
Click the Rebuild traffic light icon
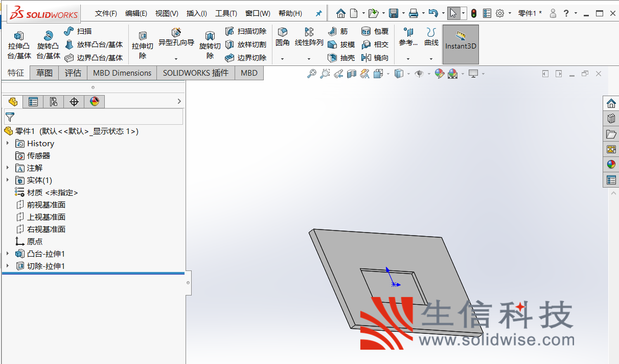[x=474, y=13]
